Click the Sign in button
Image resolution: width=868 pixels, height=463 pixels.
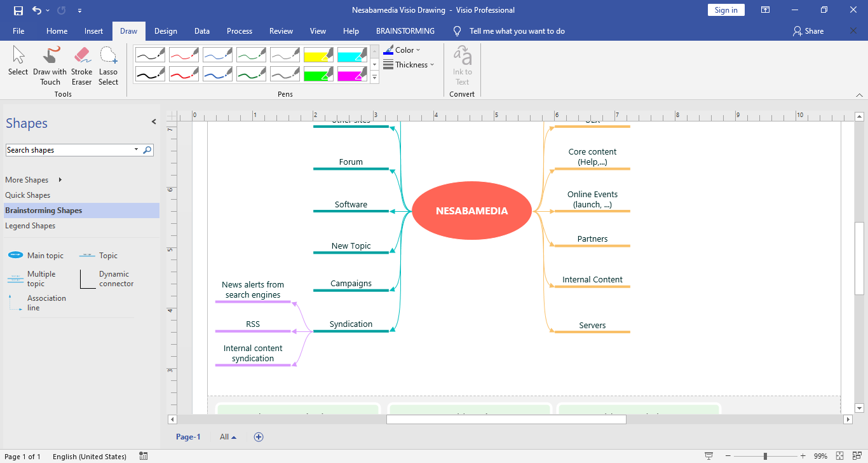[726, 10]
